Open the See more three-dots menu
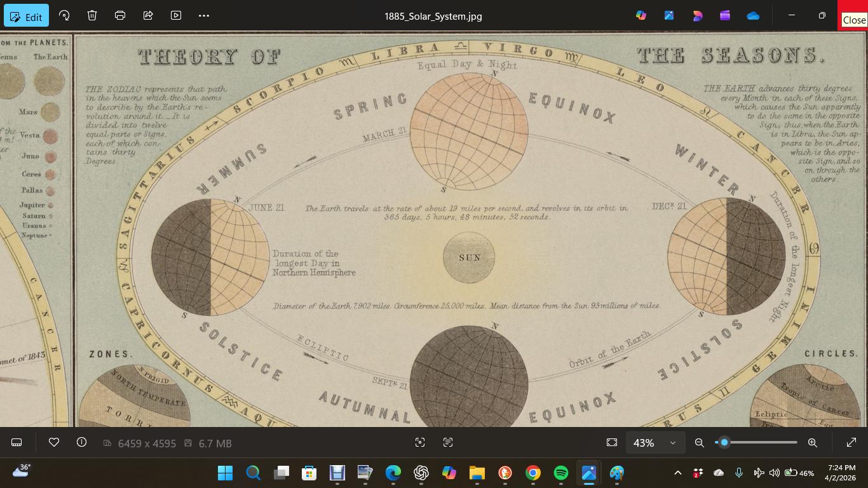The width and height of the screenshot is (868, 488). (x=204, y=15)
